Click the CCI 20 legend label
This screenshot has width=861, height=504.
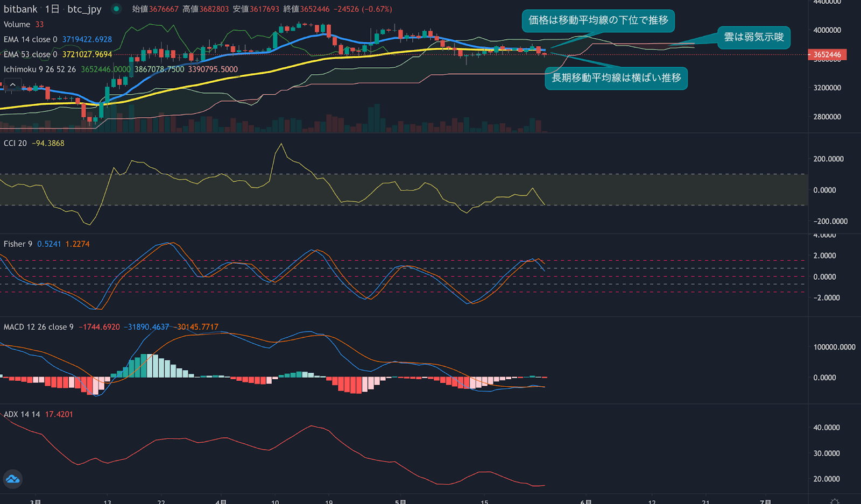point(13,143)
